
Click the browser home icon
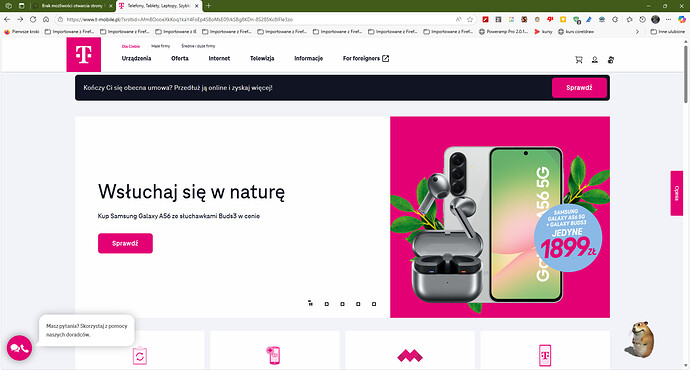pos(46,19)
